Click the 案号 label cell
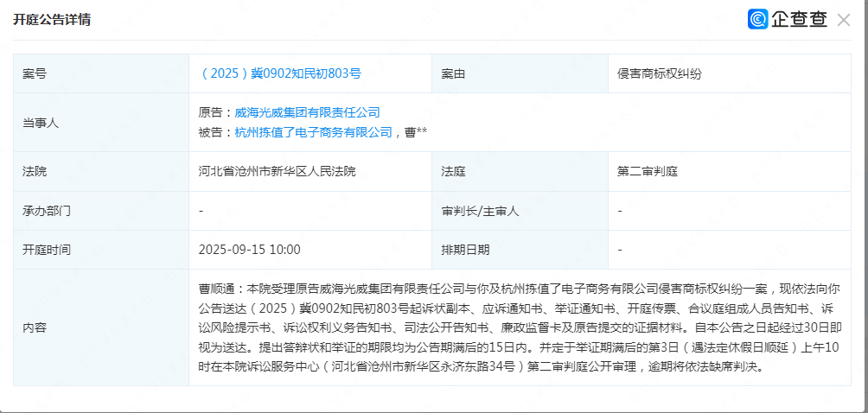The image size is (868, 413). (x=101, y=73)
